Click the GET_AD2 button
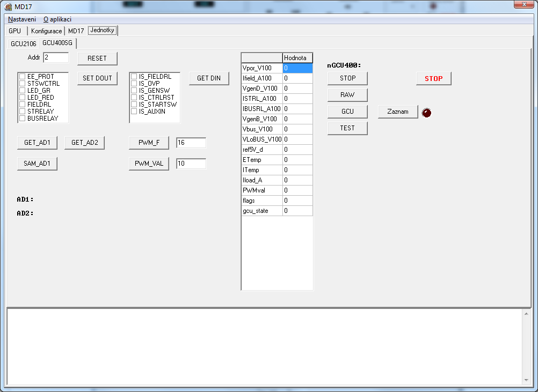The height and width of the screenshot is (392, 538). 84,143
